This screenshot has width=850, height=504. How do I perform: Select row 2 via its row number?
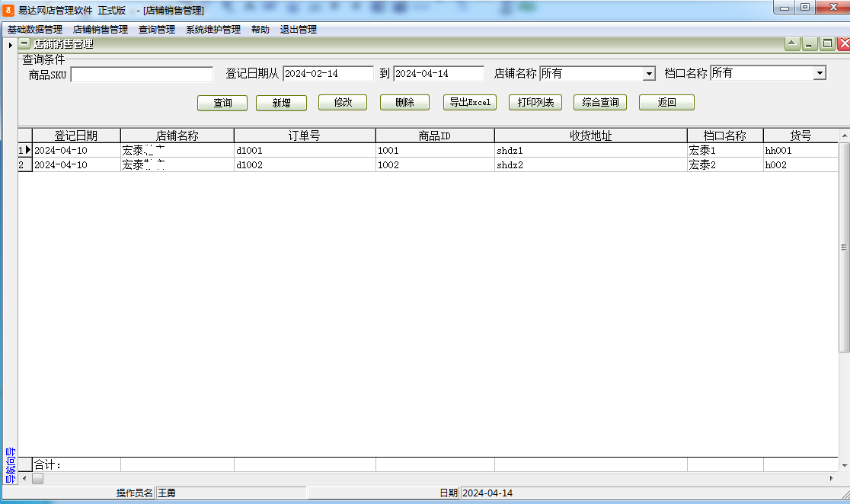pyautogui.click(x=25, y=164)
